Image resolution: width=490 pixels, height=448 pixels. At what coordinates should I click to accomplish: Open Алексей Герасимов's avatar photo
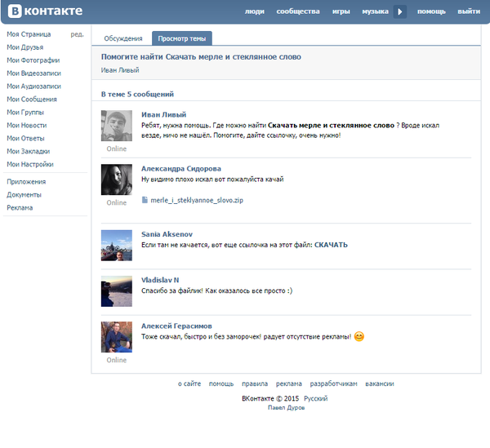(x=116, y=336)
